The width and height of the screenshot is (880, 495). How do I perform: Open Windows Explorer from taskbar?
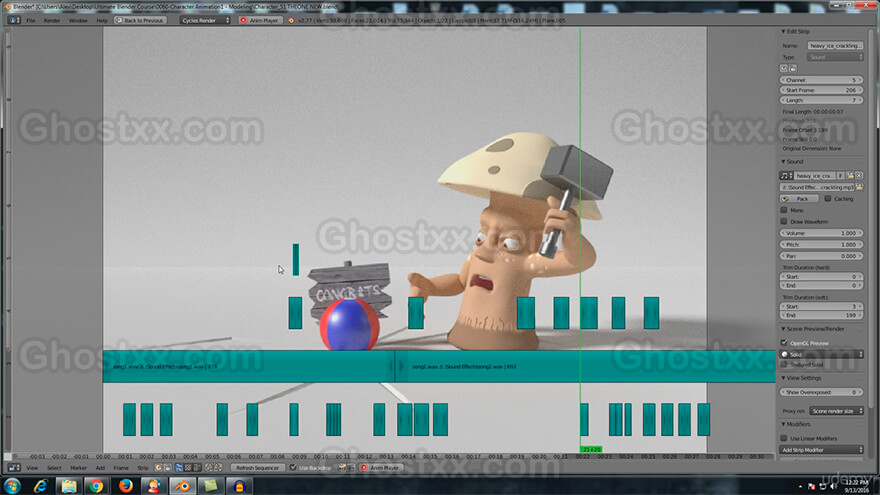pyautogui.click(x=69, y=485)
